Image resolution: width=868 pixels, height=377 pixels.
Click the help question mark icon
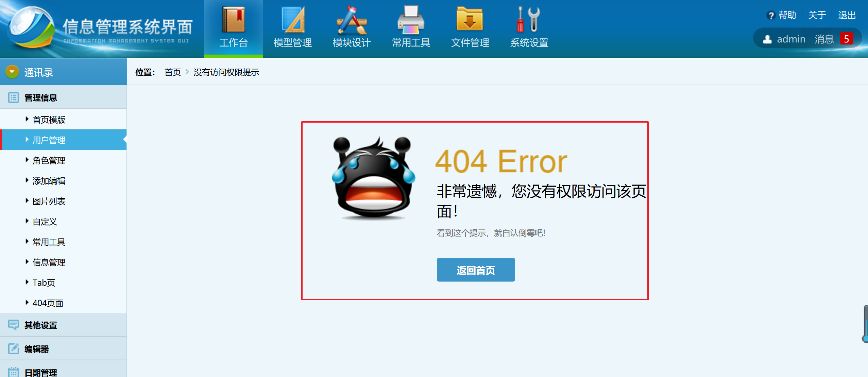771,16
